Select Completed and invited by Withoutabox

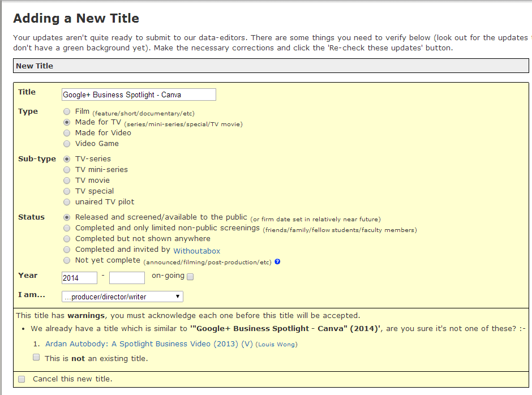67,250
